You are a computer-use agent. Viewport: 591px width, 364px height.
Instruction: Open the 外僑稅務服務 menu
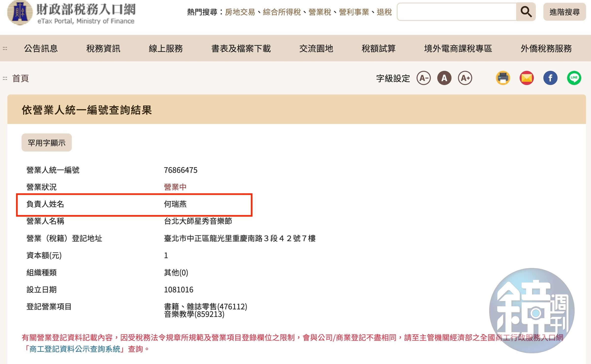[546, 48]
